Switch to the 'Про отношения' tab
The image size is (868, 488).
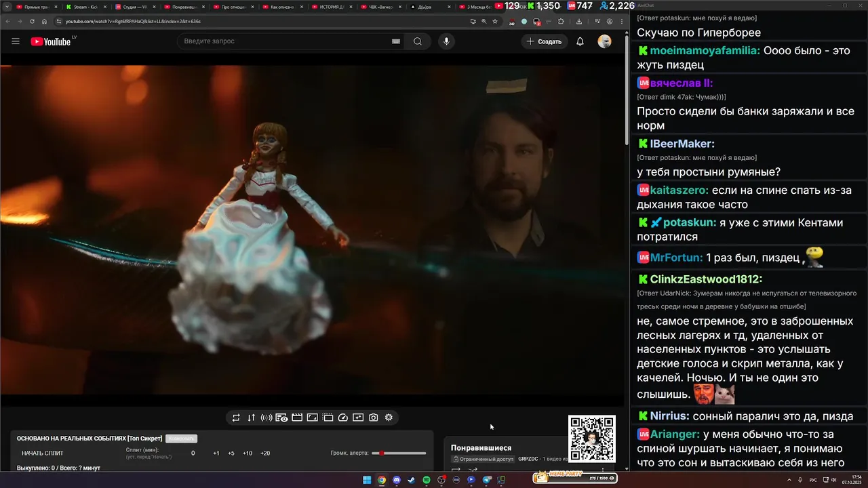tap(234, 7)
